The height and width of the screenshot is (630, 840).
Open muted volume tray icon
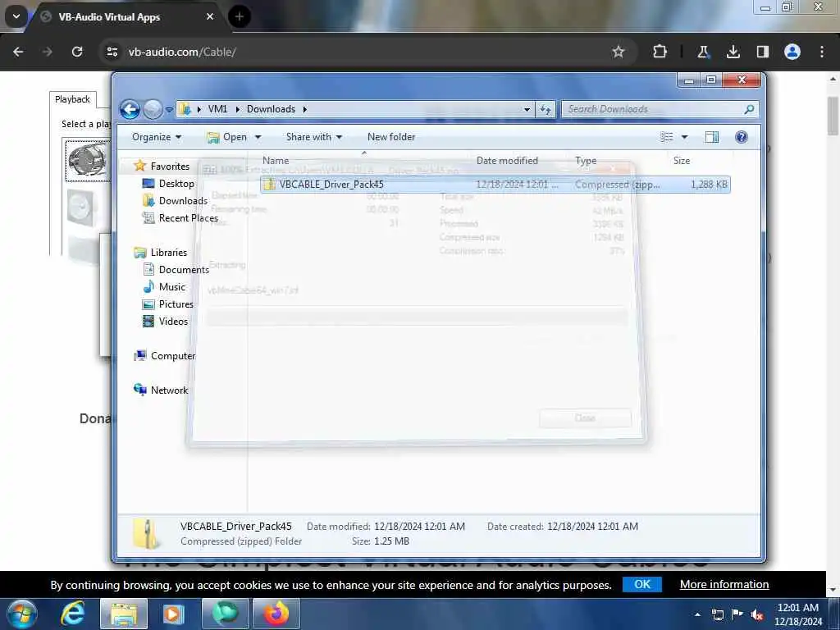point(757,614)
